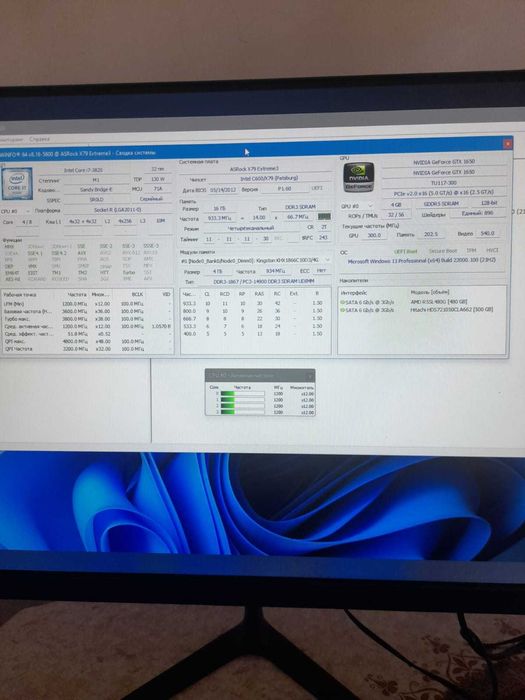This screenshot has height=700, width=525.
Task: Select the 666.7 row in memory timings table
Action: click(255, 318)
